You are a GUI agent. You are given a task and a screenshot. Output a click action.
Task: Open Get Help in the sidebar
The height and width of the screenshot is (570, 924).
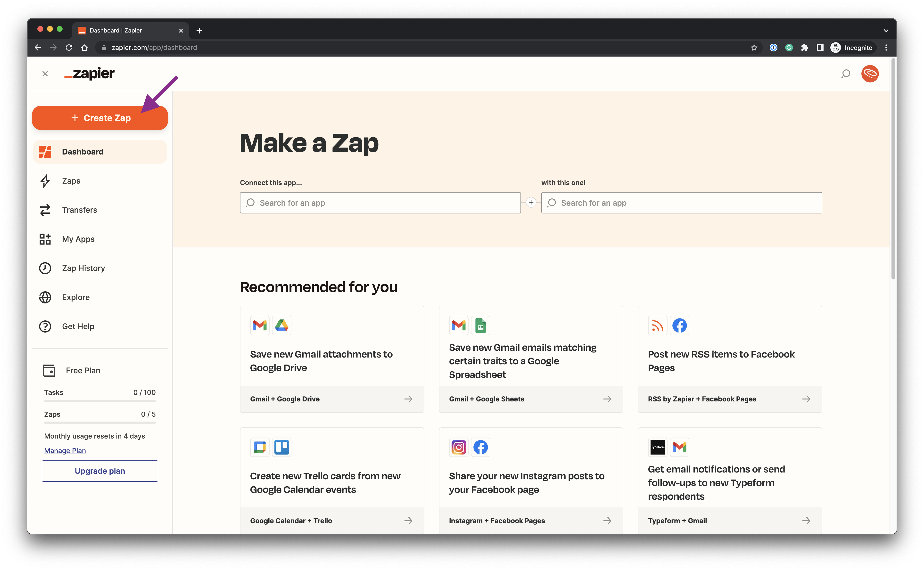pos(100,326)
